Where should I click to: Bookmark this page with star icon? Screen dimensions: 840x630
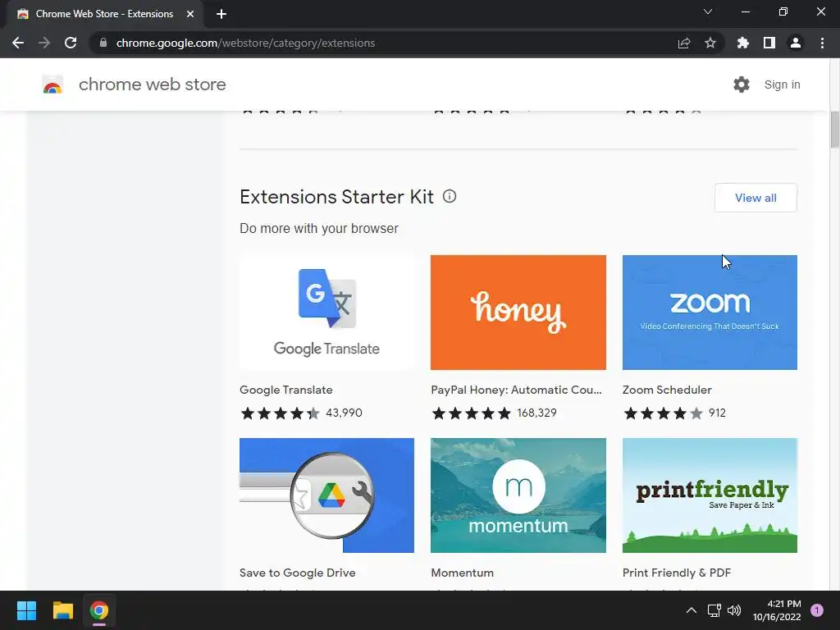[x=710, y=43]
